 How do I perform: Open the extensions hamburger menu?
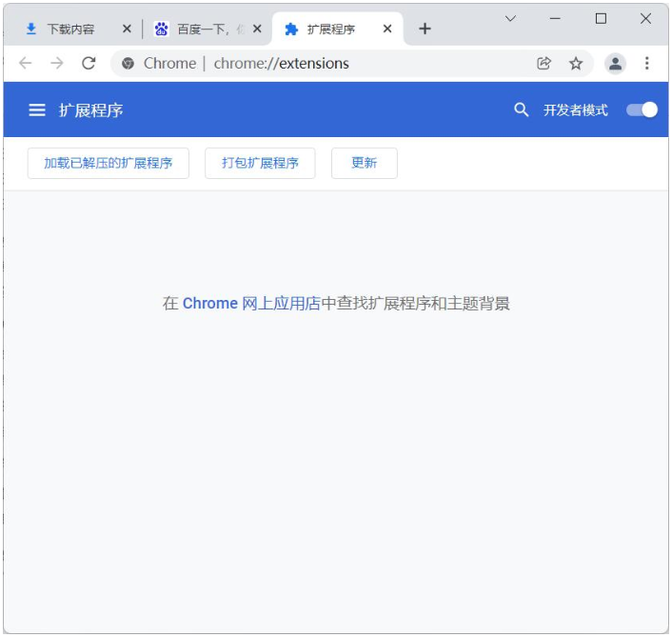tap(37, 110)
